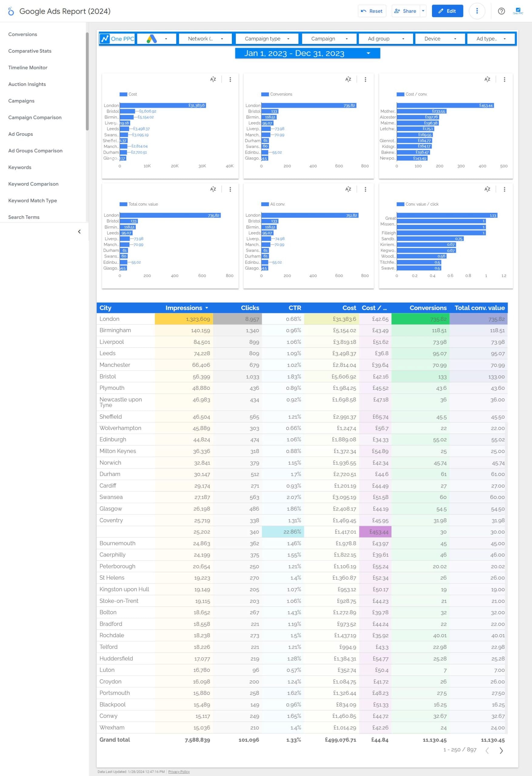Open more options on Conv. value / click chart

pyautogui.click(x=504, y=189)
